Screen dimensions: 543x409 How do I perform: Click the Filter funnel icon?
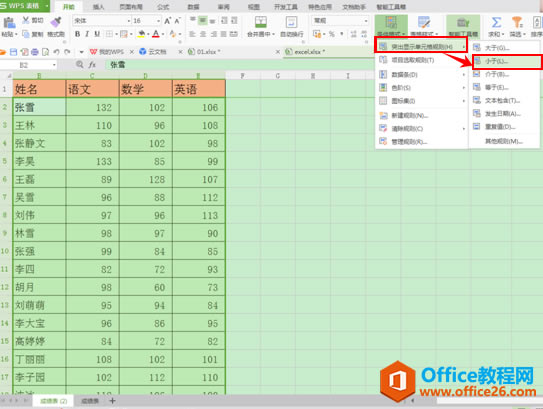point(517,23)
